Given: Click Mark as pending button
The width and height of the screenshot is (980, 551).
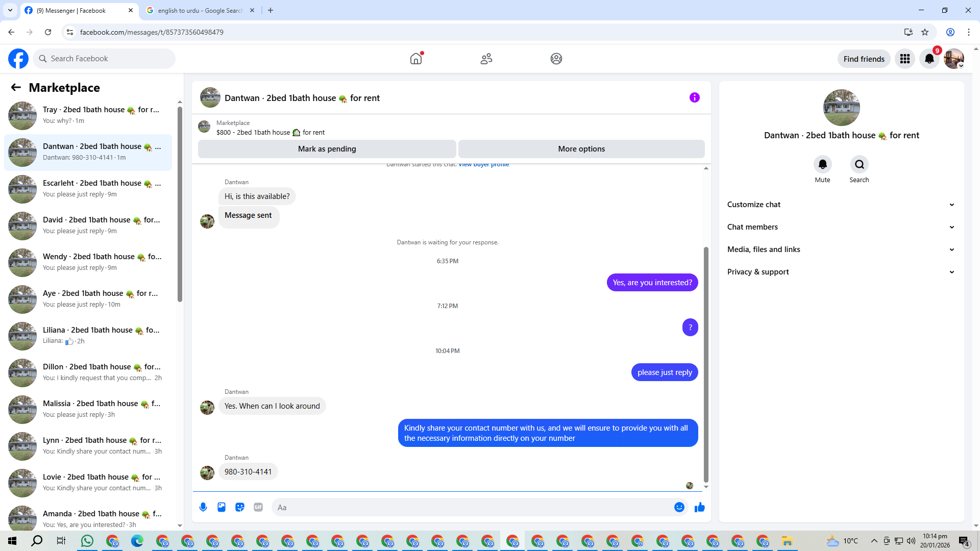Looking at the screenshot, I should [x=327, y=149].
